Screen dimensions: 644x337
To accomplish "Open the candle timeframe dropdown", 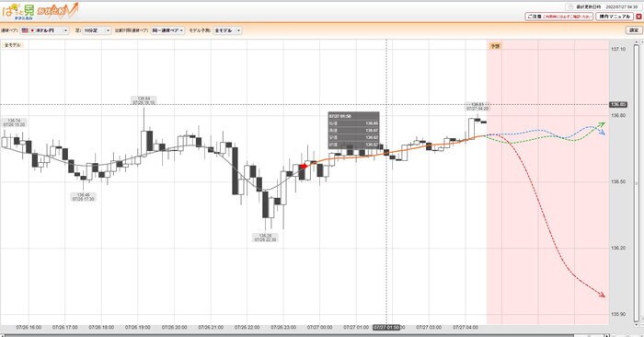I will [97, 30].
